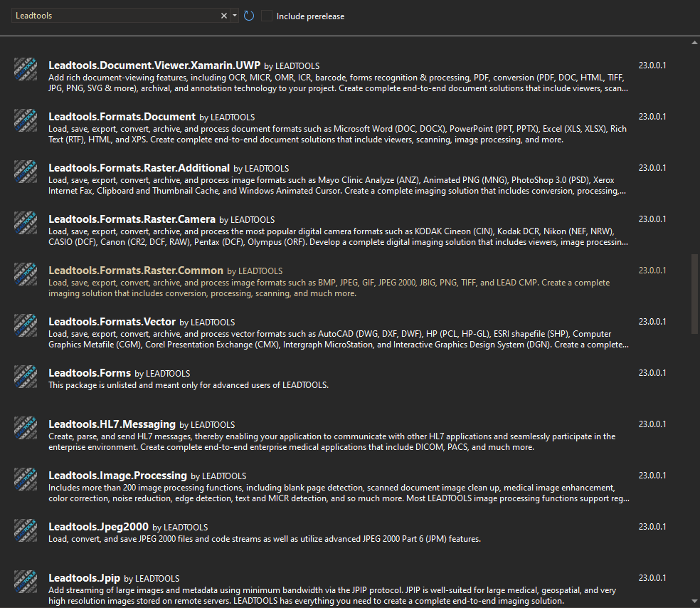Viewport: 700px width, 608px height.
Task: Click the Leadtools.Formats.Raster.Camera package icon
Action: 26,224
